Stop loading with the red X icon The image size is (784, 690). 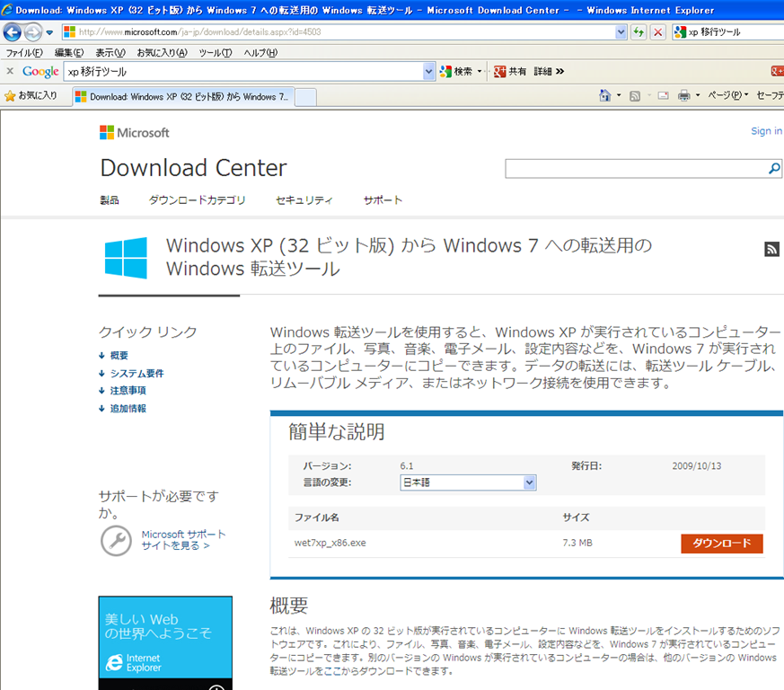[658, 32]
